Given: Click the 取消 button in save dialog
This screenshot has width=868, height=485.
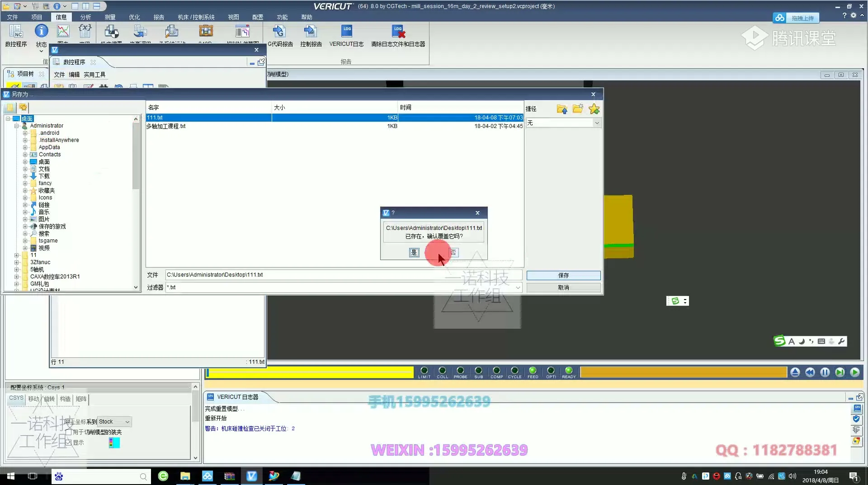Looking at the screenshot, I should [x=563, y=288].
